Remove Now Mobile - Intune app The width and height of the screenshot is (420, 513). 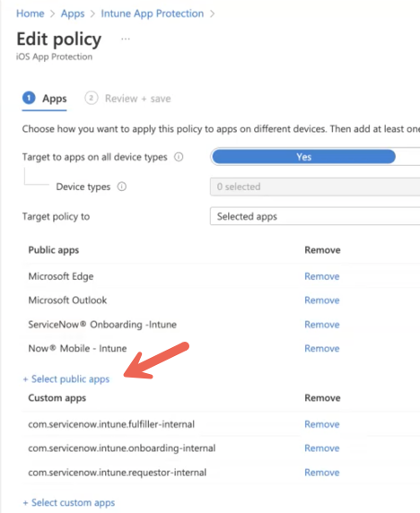coord(322,349)
